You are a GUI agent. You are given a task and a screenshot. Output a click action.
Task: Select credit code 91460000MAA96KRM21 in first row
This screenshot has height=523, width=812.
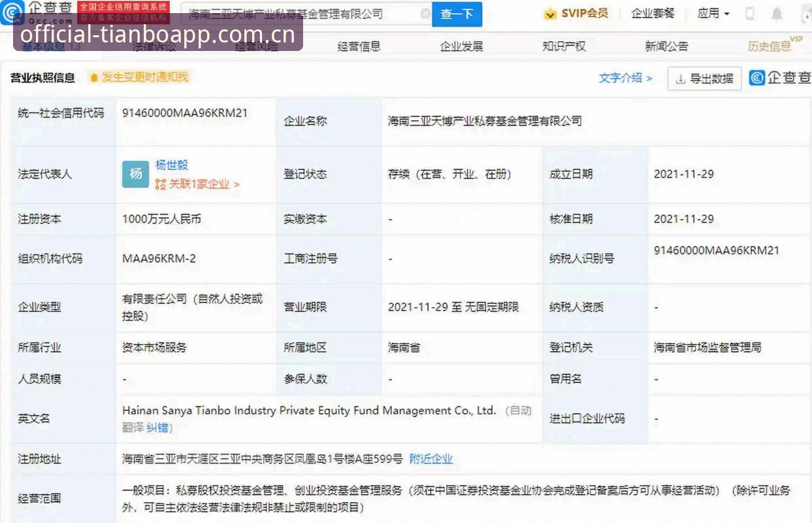tap(185, 112)
